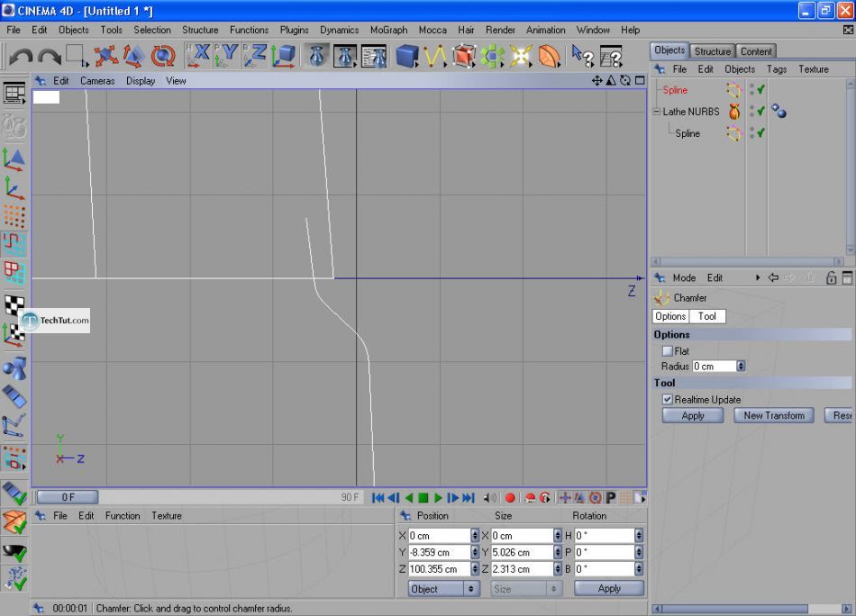Switch to the Structure tab

(712, 51)
